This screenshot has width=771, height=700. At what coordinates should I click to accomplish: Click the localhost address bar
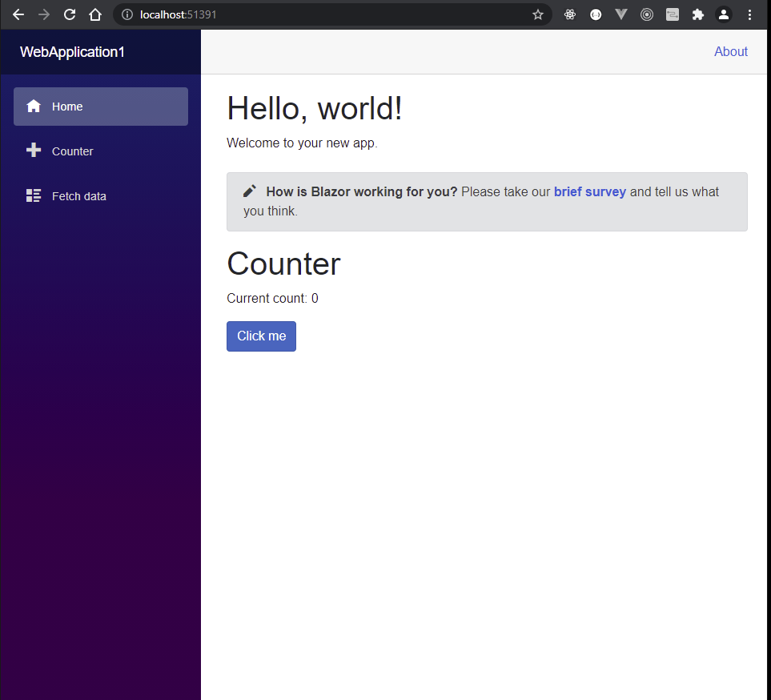pos(178,14)
